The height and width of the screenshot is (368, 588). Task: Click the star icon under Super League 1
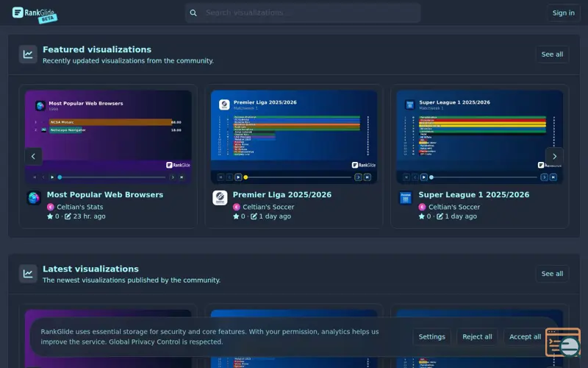click(x=421, y=216)
